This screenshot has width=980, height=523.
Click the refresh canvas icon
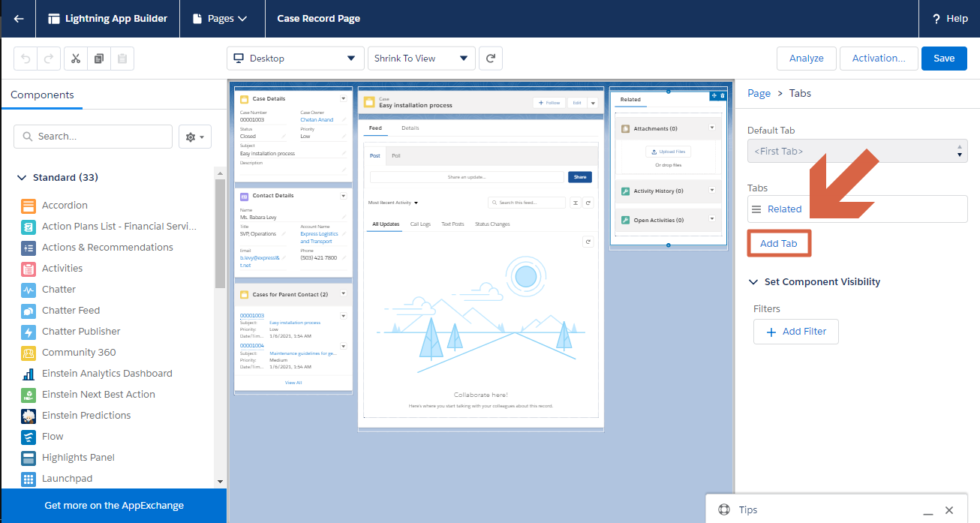click(490, 59)
